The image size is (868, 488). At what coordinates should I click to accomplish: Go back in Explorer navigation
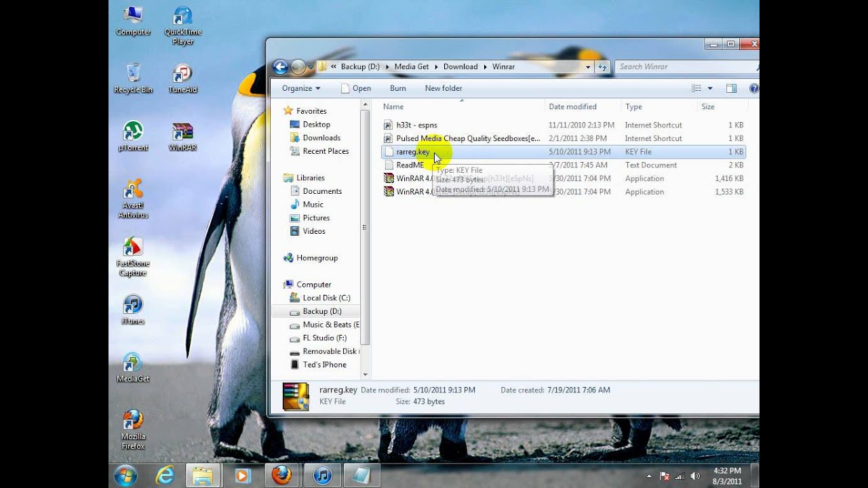(280, 66)
